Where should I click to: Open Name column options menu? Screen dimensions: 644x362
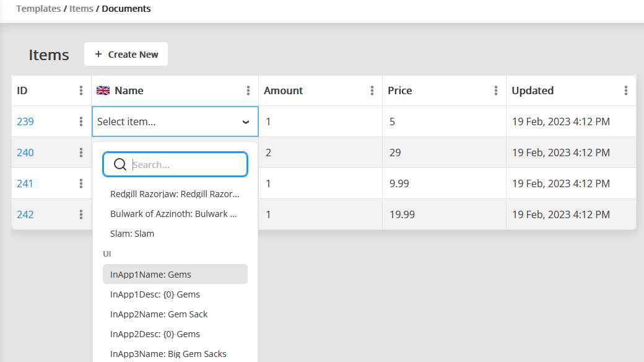pos(248,90)
